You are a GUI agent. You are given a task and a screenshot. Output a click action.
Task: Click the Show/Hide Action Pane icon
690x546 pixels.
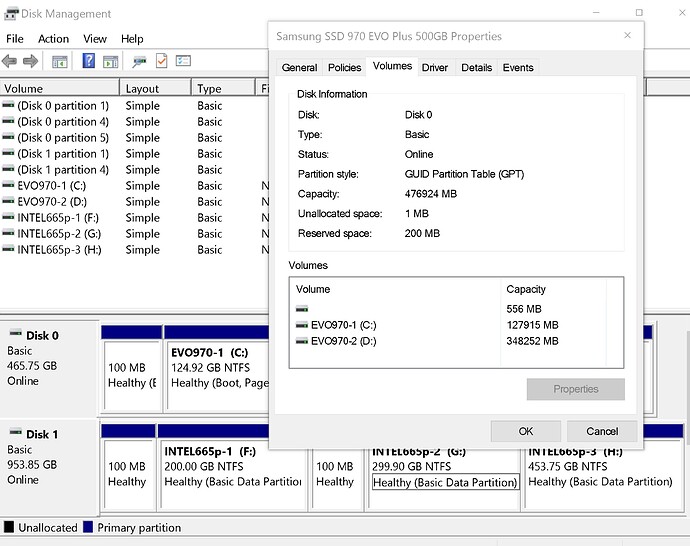[110, 61]
